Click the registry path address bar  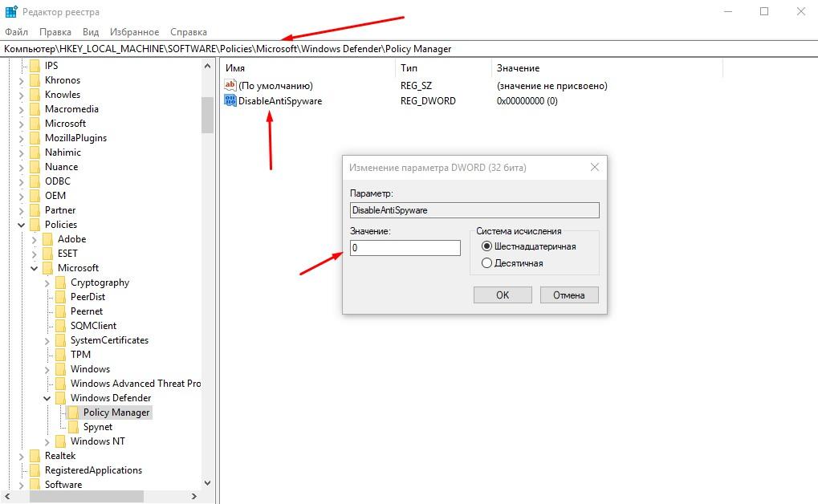click(x=409, y=48)
